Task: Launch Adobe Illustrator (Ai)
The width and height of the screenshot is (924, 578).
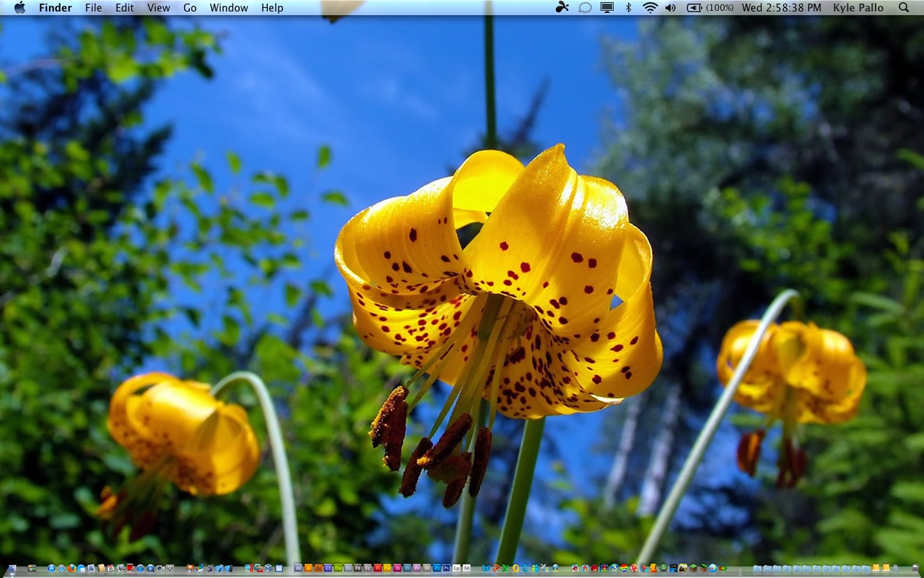Action: (308, 568)
